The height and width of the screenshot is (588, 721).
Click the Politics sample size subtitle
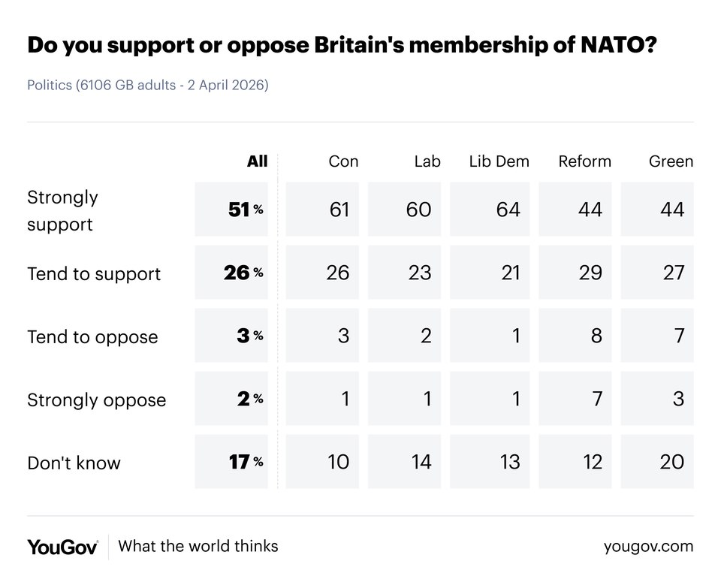148,85
